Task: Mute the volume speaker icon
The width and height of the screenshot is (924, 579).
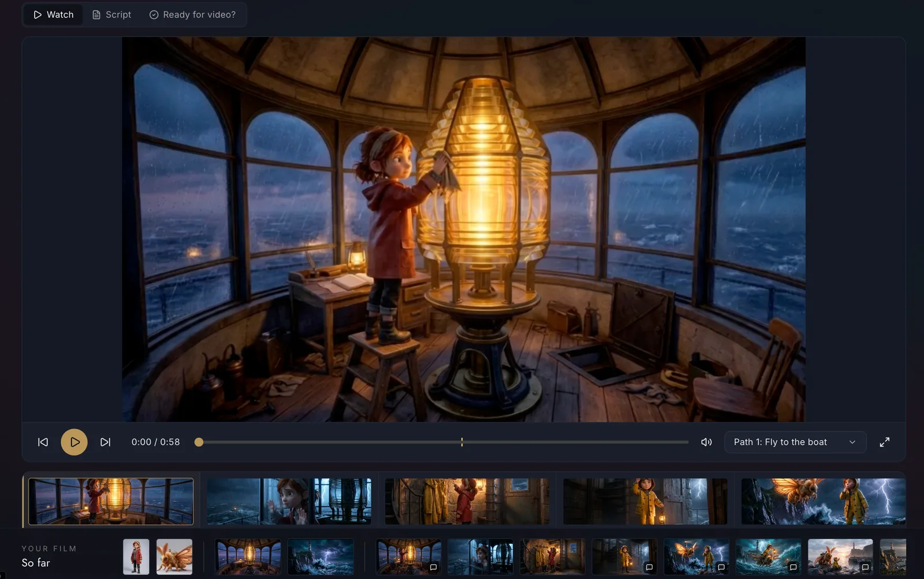Action: pos(706,442)
